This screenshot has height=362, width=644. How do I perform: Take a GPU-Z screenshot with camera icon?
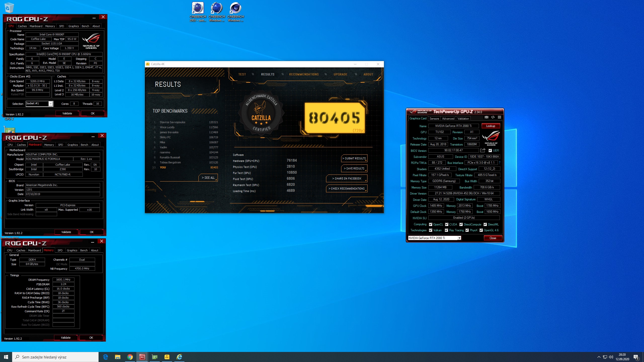(x=487, y=117)
